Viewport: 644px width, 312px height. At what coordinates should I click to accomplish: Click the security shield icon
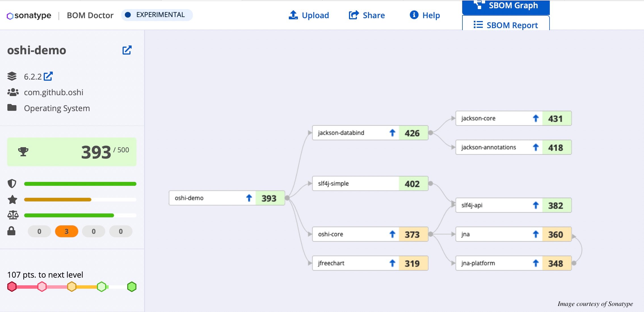(12, 184)
